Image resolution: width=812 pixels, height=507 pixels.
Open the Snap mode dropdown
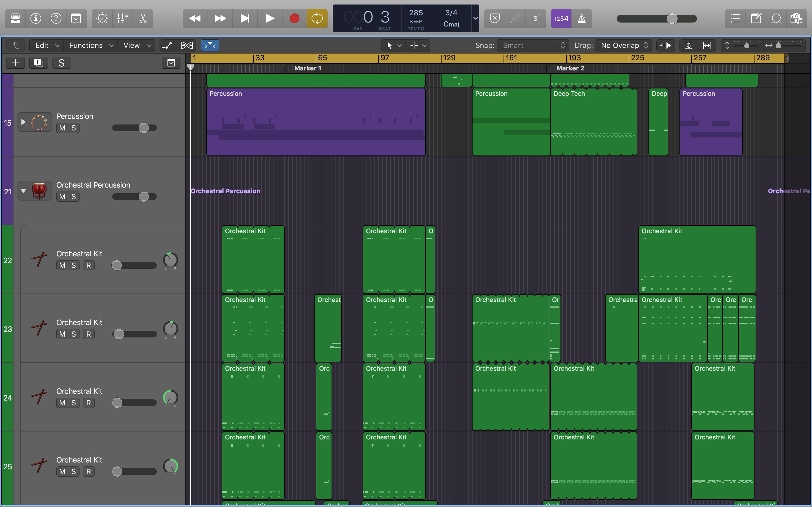[533, 45]
